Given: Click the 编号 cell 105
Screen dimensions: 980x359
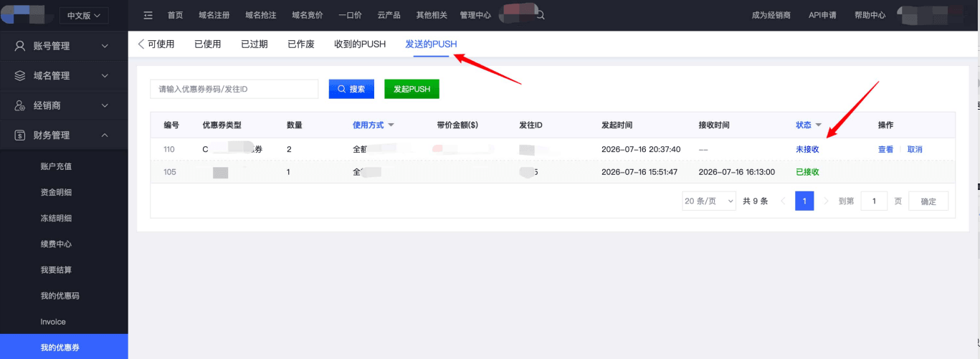Looking at the screenshot, I should [169, 172].
